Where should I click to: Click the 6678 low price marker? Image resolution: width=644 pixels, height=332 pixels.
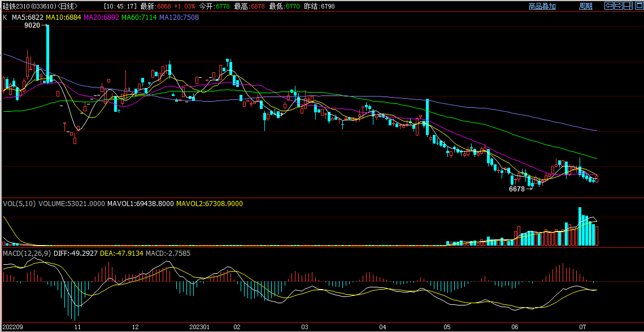[517, 189]
